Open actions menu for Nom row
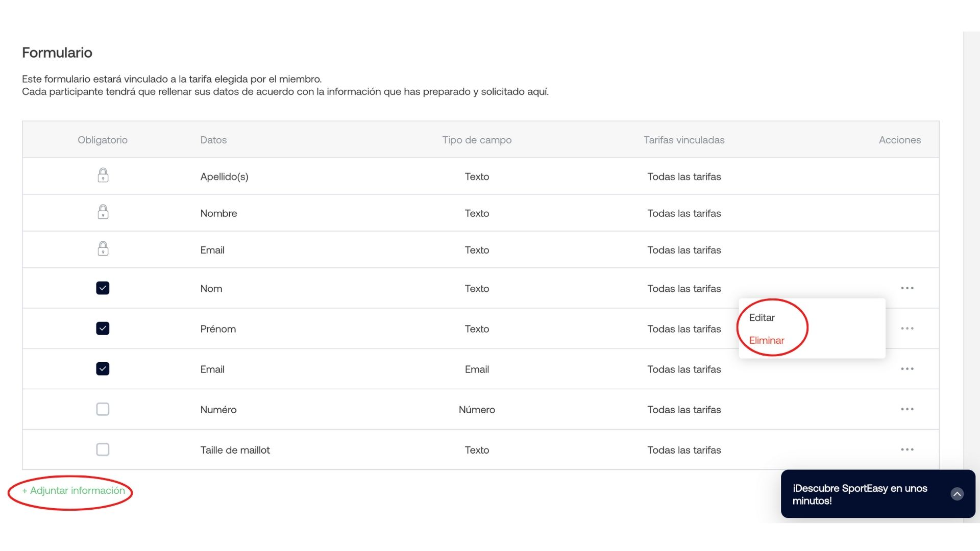 click(907, 288)
